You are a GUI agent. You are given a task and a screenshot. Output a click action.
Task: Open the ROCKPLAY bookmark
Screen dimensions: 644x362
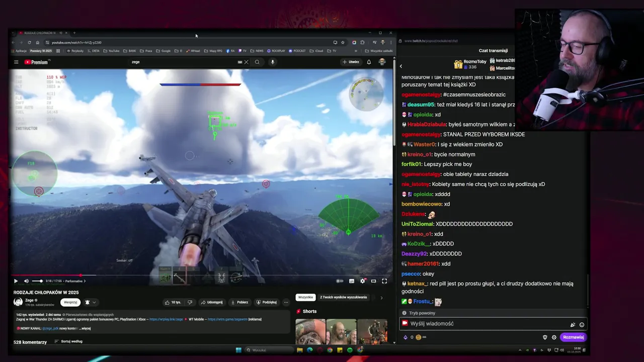coord(276,51)
